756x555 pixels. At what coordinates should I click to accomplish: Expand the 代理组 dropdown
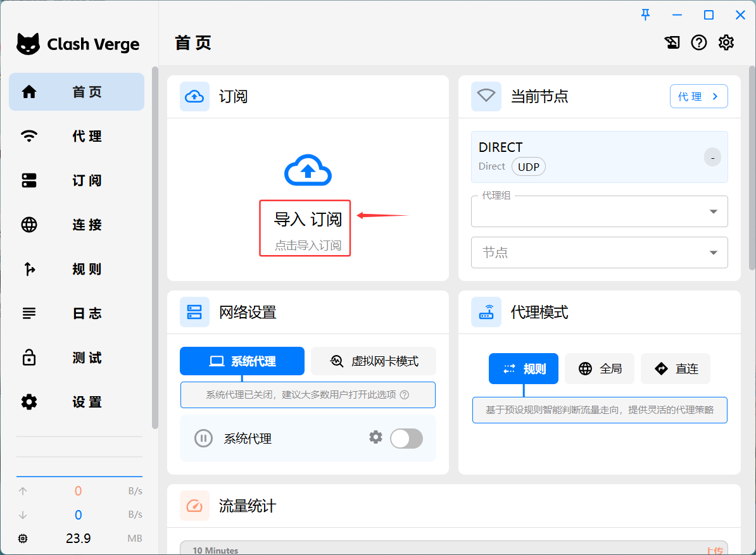(x=599, y=211)
